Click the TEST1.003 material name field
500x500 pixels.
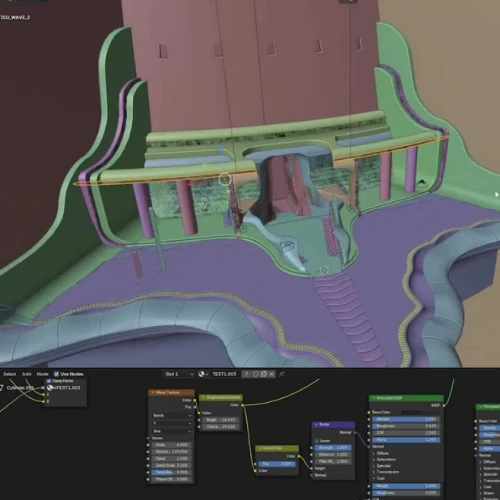[x=225, y=374]
